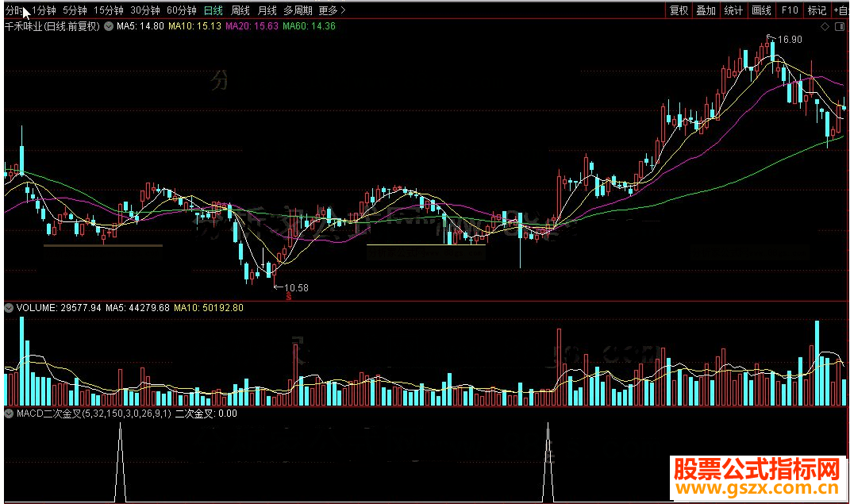Click the volume MA5: 44279.68 label

(137, 308)
